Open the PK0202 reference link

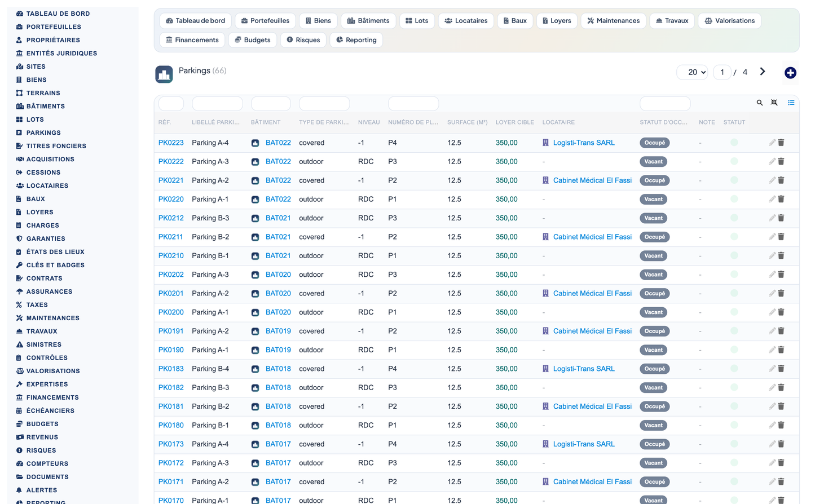pyautogui.click(x=171, y=275)
